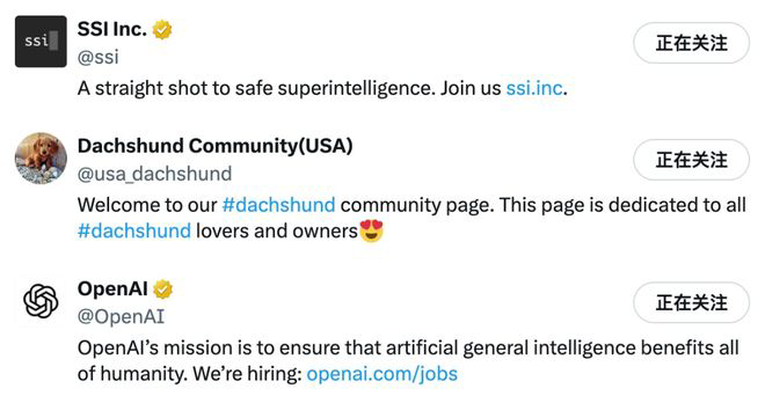This screenshot has height=396, width=765.
Task: Click the @usa_dachshund handle
Action: pyautogui.click(x=155, y=174)
